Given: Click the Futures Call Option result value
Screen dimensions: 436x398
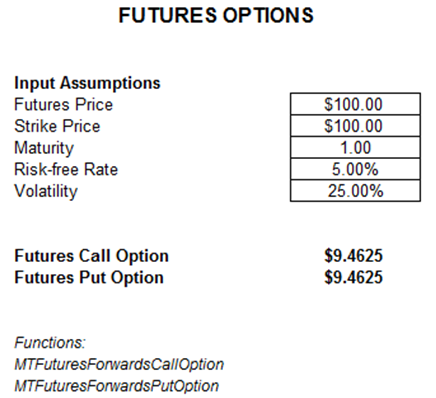Looking at the screenshot, I should pos(353,256).
